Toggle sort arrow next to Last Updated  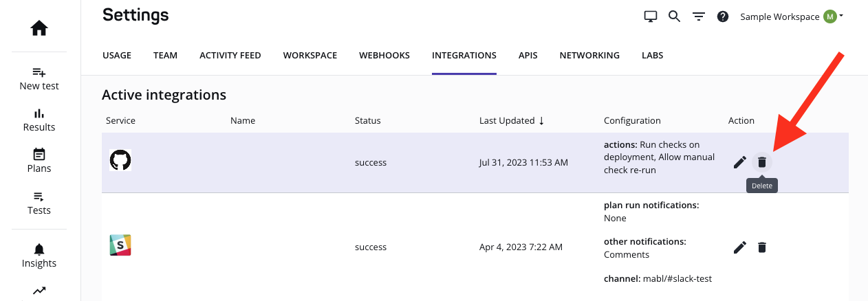coord(541,120)
